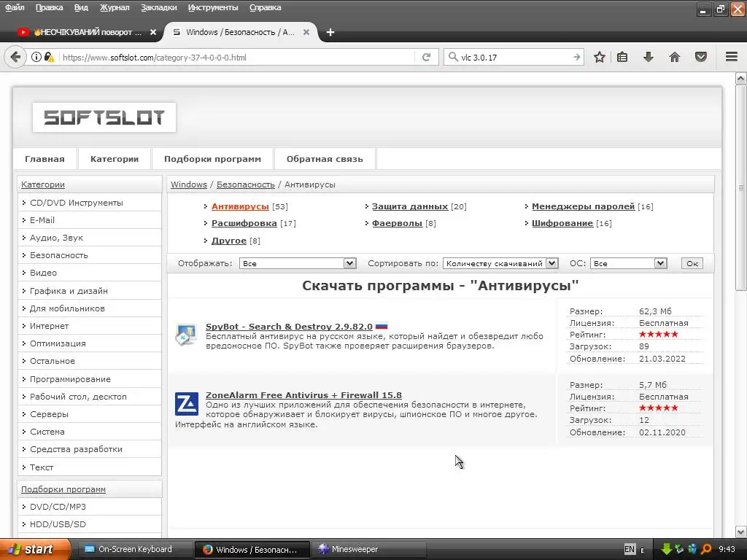747x560 pixels.
Task: Save to Pocket icon
Action: (x=701, y=57)
